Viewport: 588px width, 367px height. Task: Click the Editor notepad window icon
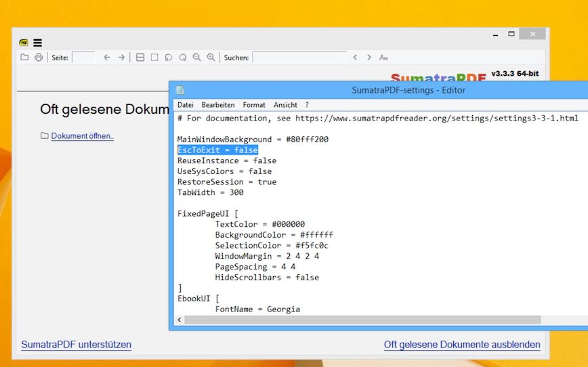pos(180,90)
